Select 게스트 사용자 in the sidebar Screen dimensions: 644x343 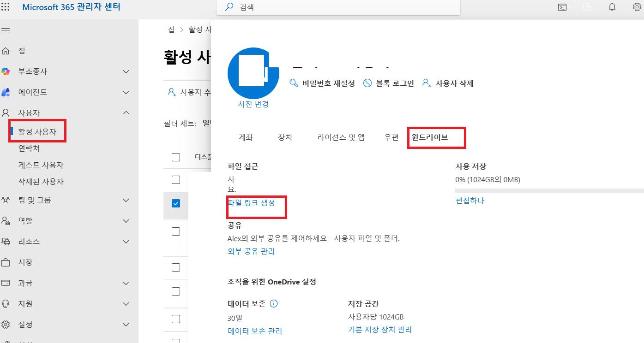click(x=41, y=165)
